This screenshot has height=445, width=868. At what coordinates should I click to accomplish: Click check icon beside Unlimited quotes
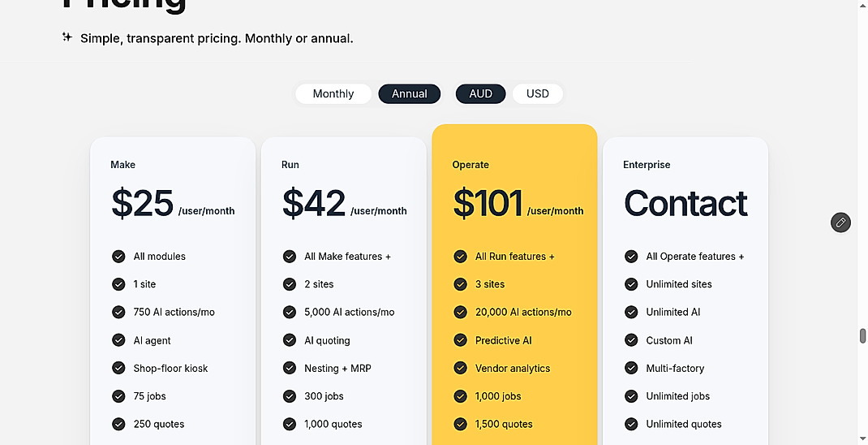click(632, 424)
